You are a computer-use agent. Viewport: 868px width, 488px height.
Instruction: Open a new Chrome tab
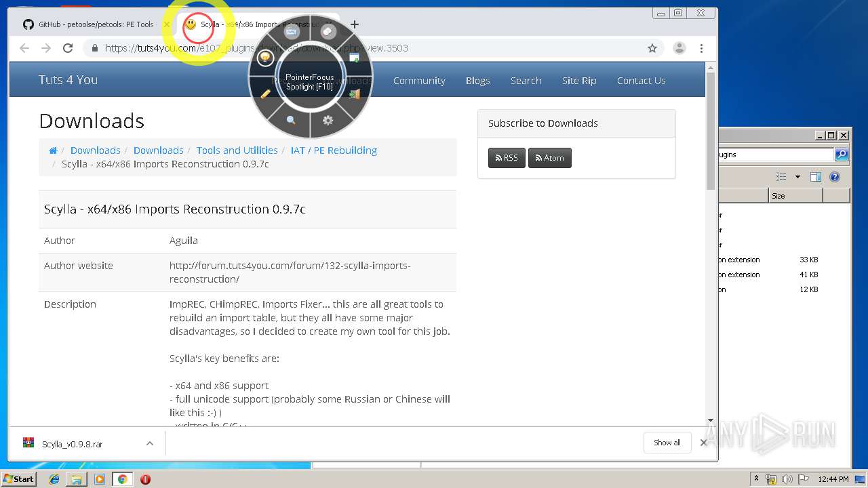click(x=355, y=24)
